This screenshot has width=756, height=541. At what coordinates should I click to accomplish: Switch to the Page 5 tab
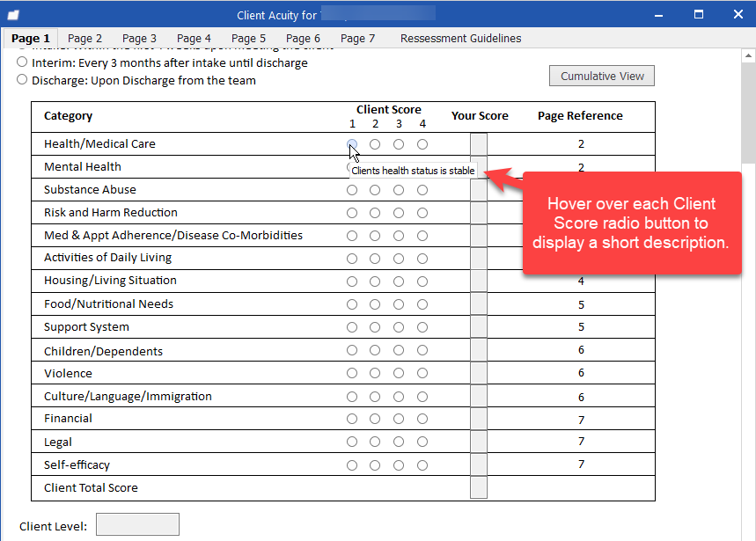pos(248,38)
